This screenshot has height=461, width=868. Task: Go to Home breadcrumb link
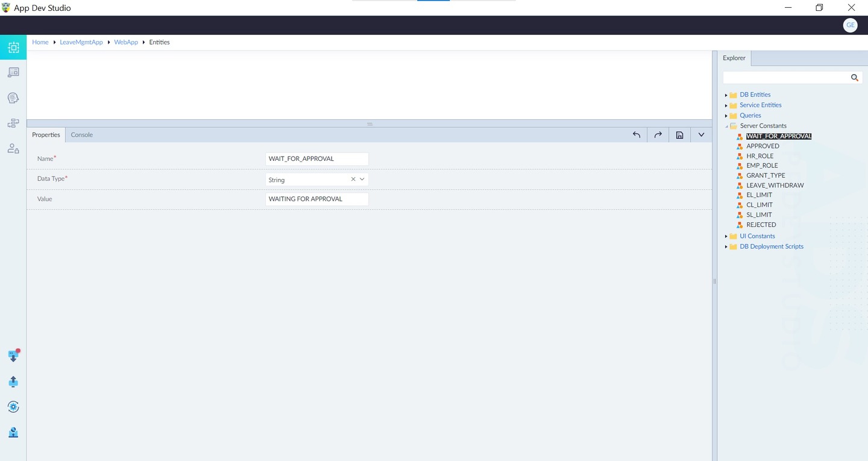pos(40,42)
